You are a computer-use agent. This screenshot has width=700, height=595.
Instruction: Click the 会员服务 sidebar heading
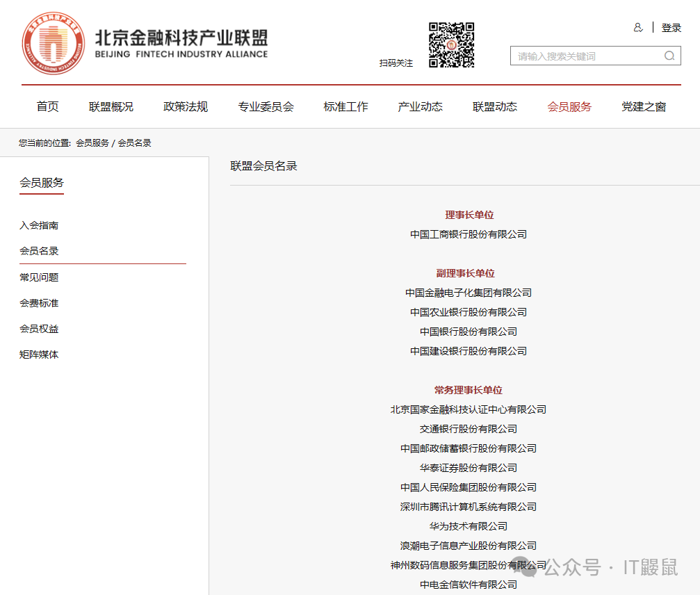point(42,183)
